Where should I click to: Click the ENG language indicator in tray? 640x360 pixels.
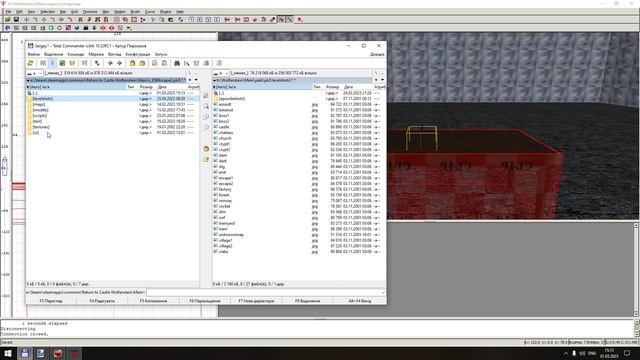592,353
